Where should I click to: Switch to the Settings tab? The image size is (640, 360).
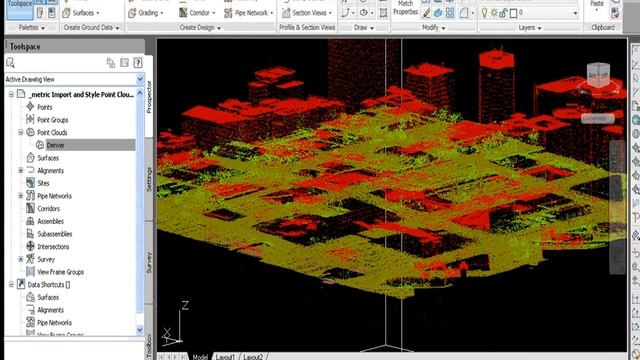[149, 179]
